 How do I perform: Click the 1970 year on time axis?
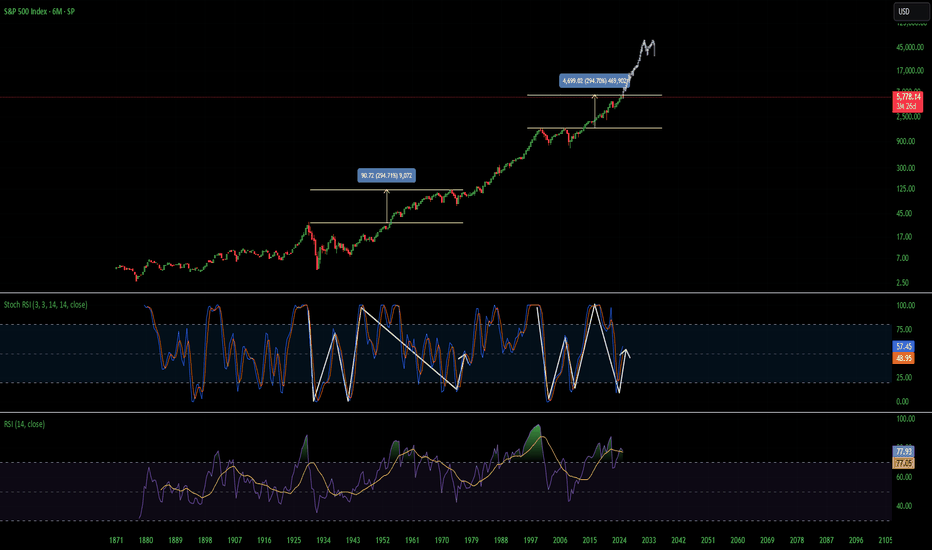[x=442, y=540]
